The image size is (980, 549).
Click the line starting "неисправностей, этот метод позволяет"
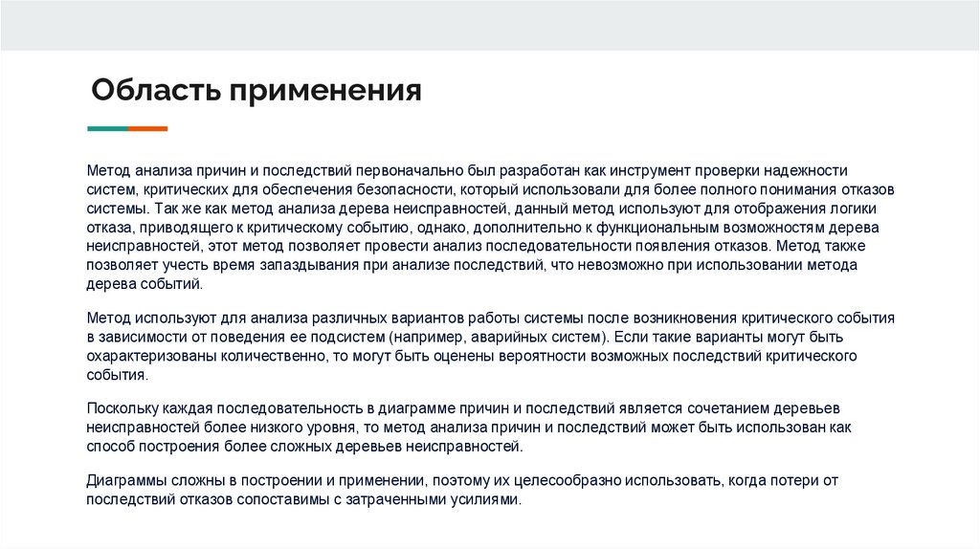(476, 246)
